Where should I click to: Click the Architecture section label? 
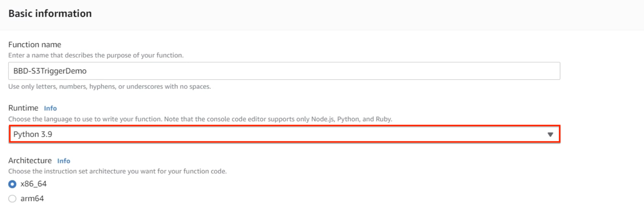point(30,161)
